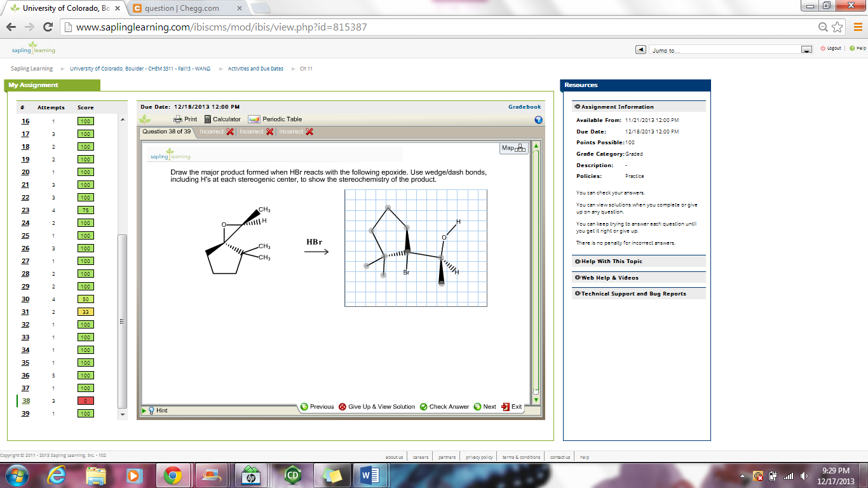
Task: Open question 30 in the assignment list
Action: click(x=25, y=299)
